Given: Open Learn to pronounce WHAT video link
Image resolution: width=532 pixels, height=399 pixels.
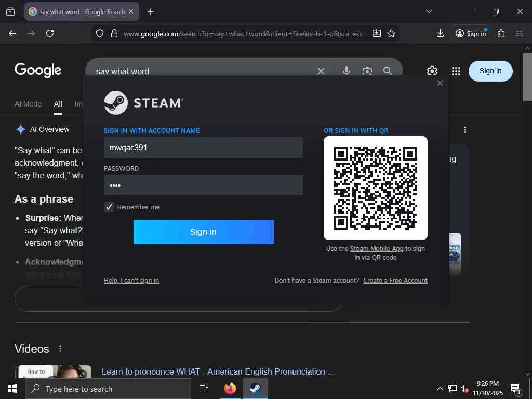Looking at the screenshot, I should tap(218, 371).
